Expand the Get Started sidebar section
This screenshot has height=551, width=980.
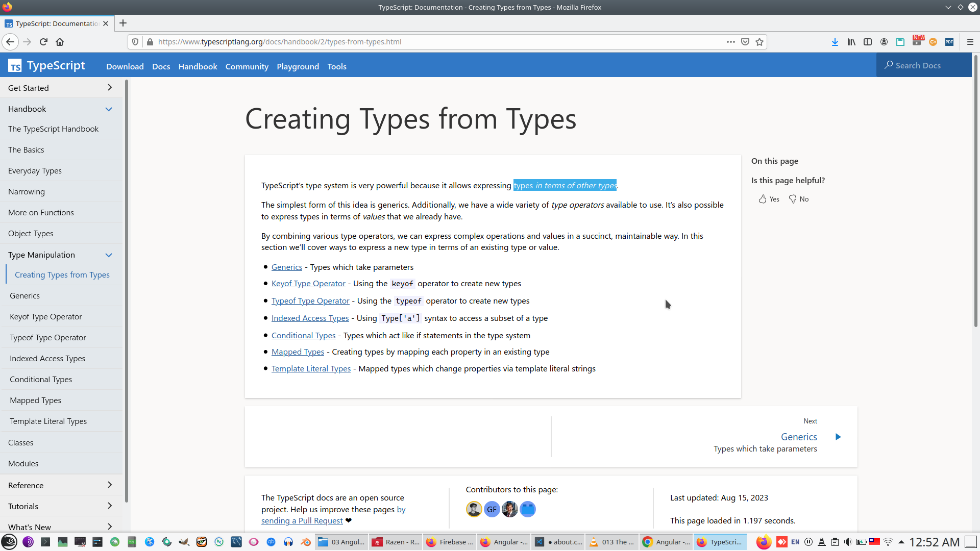click(x=109, y=88)
